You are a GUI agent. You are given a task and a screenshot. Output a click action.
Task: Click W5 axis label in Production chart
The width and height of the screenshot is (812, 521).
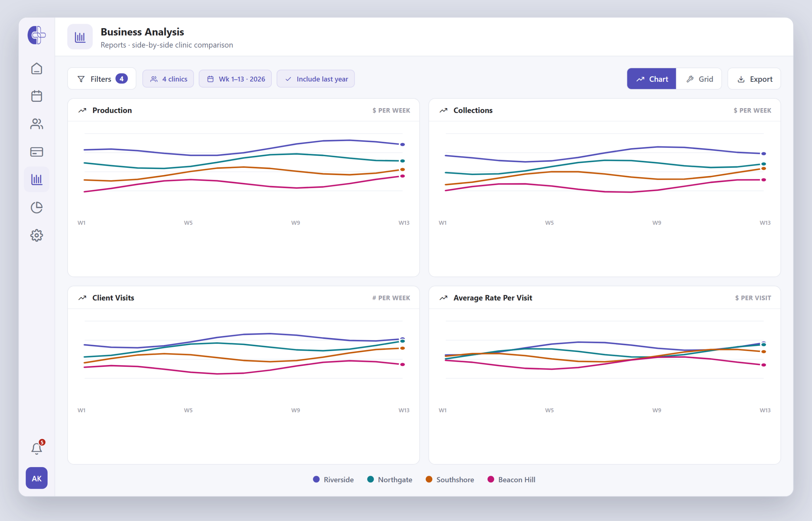click(x=188, y=223)
